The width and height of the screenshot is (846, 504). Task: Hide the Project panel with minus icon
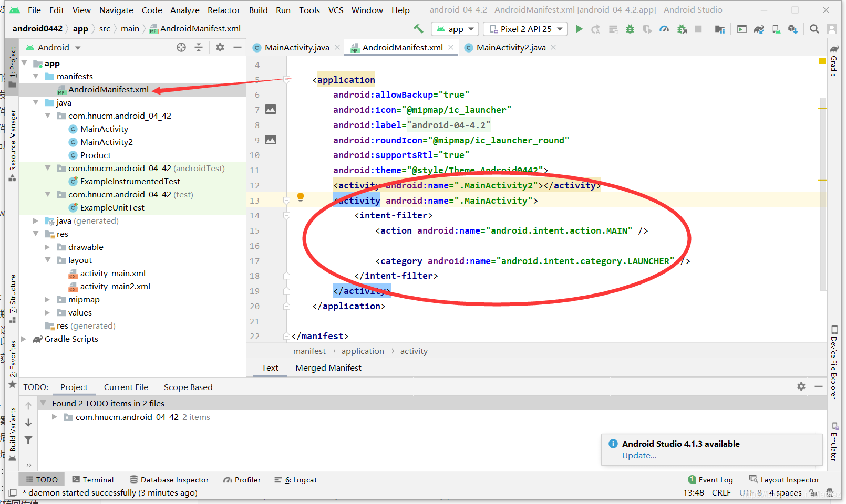tap(238, 47)
